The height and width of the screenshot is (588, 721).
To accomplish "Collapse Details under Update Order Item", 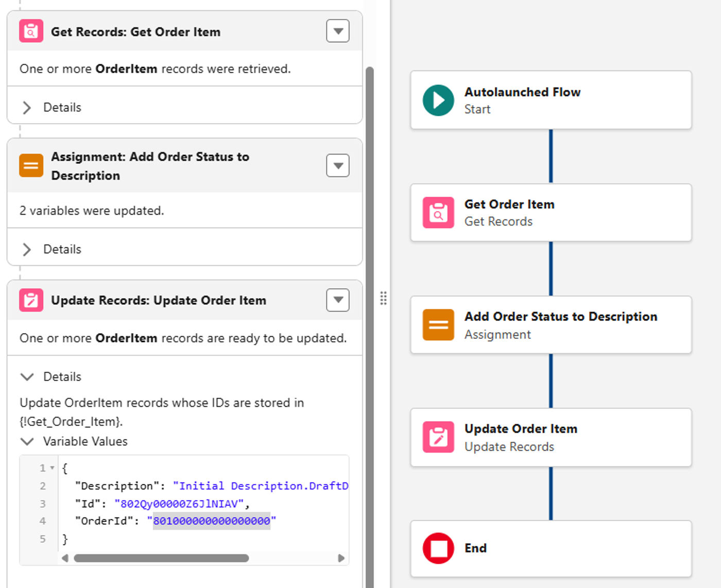I will pos(27,377).
